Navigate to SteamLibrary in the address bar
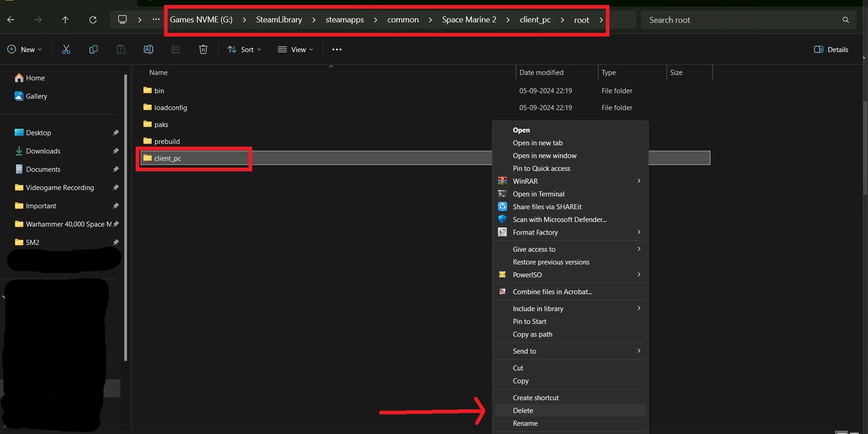Viewport: 868px width, 434px height. (x=279, y=20)
